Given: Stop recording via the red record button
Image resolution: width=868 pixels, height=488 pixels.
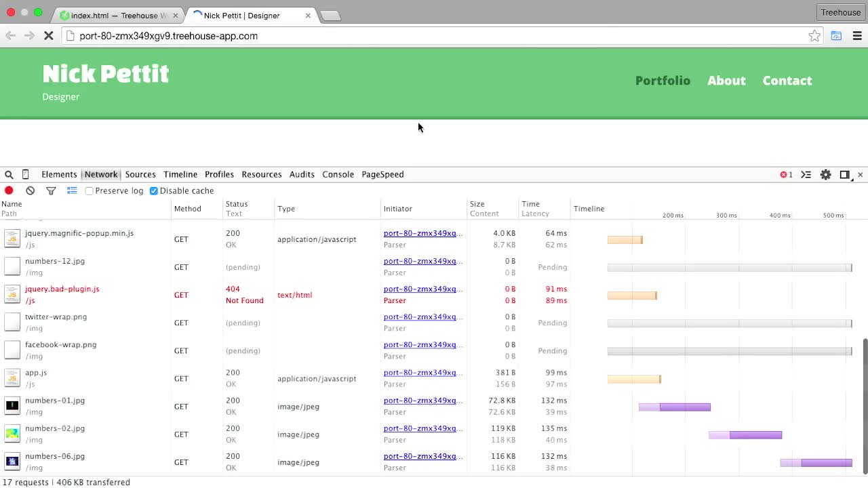Looking at the screenshot, I should pyautogui.click(x=8, y=190).
